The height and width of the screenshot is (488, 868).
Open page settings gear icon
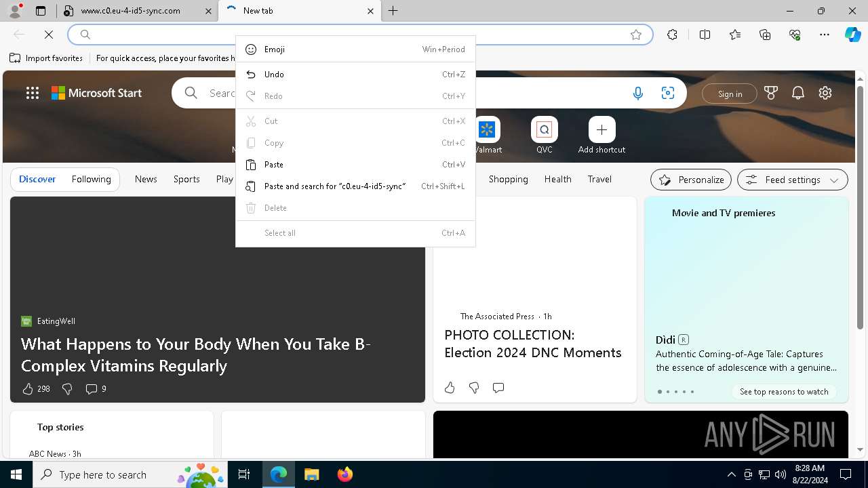pyautogui.click(x=825, y=93)
